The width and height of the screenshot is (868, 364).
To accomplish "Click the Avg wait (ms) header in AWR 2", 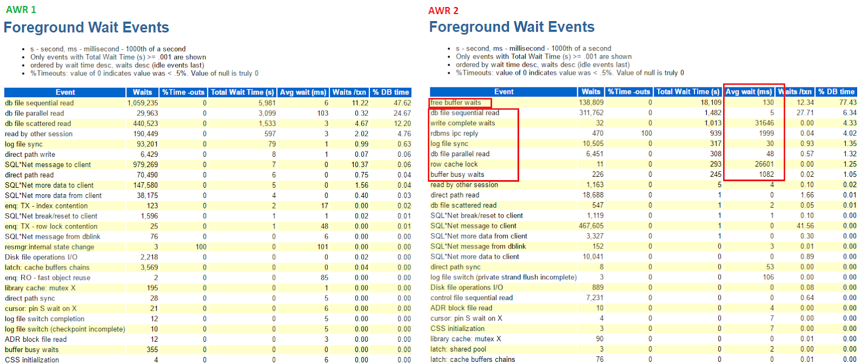I will point(749,92).
